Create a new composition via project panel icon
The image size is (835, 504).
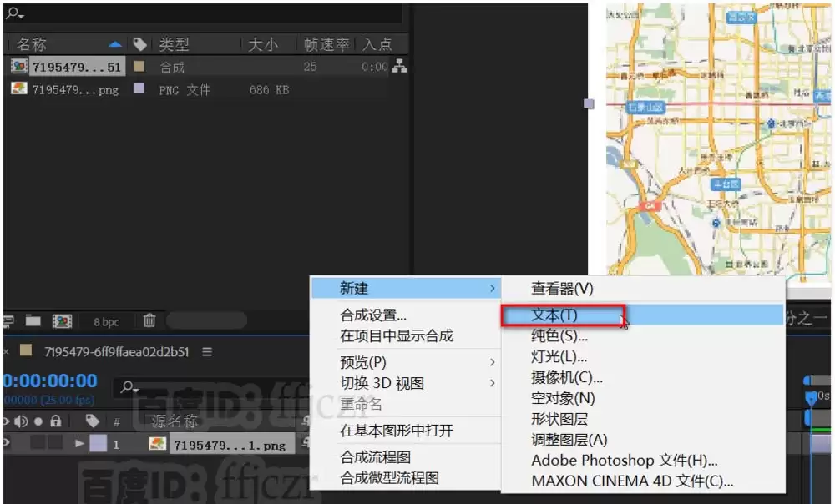point(62,320)
